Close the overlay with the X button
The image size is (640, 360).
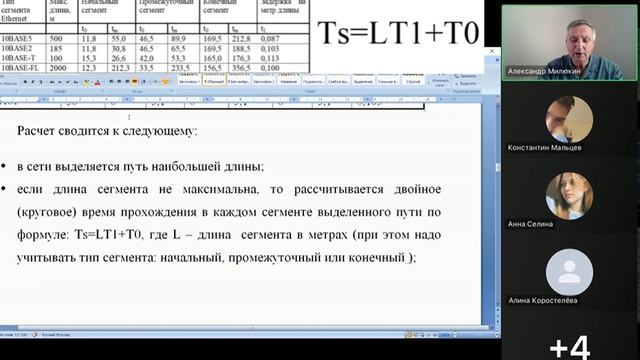pyautogui.click(x=492, y=51)
